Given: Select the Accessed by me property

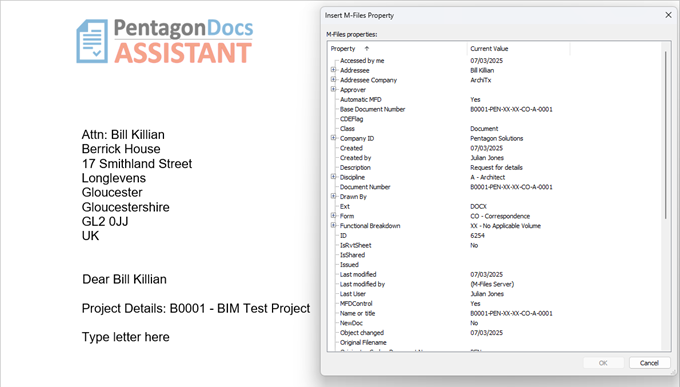Looking at the screenshot, I should point(362,61).
